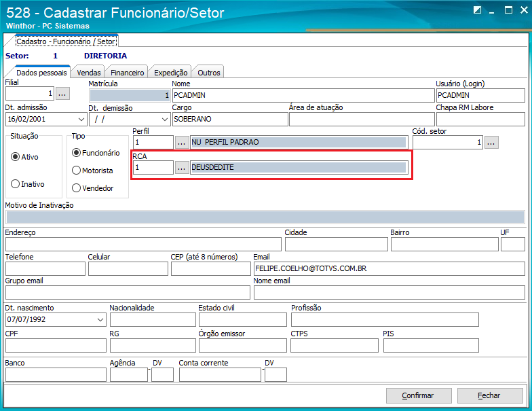Image resolution: width=532 pixels, height=411 pixels.
Task: Click the Nacionalidade field
Action: click(x=153, y=319)
